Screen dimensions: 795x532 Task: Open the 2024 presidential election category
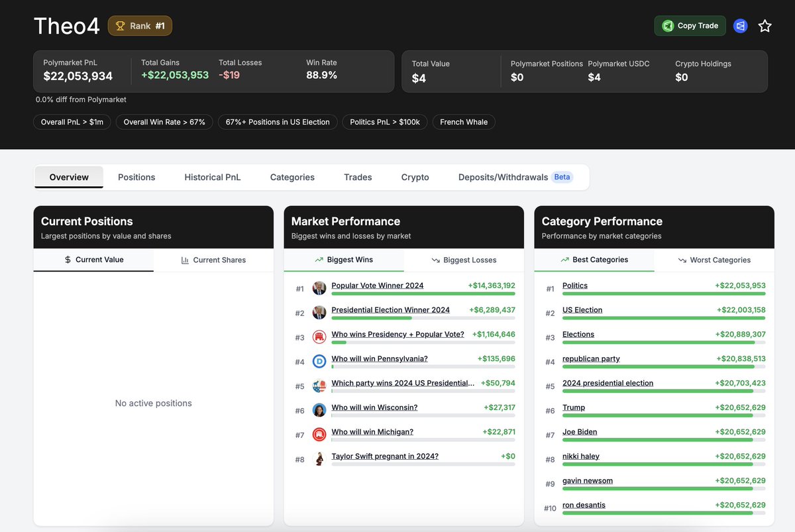coord(608,383)
